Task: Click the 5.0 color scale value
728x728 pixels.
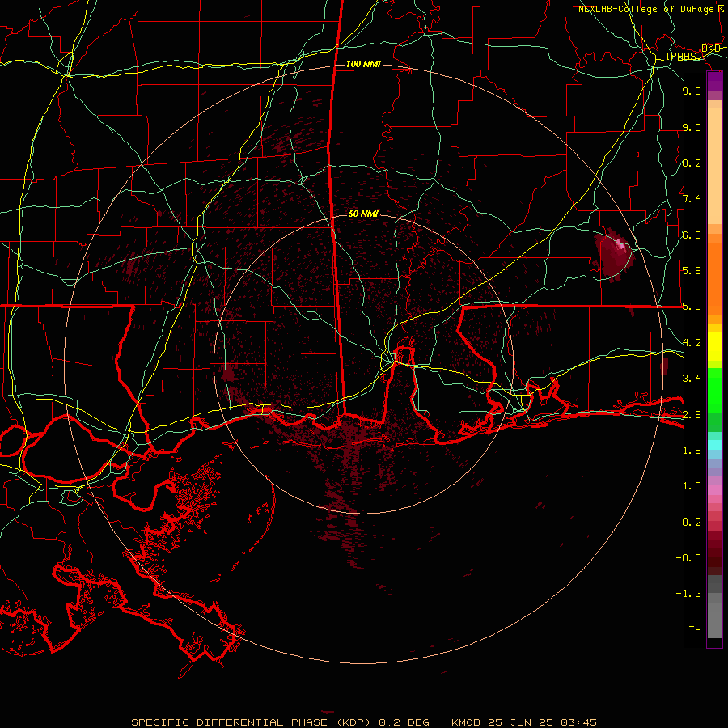Action: coord(692,307)
